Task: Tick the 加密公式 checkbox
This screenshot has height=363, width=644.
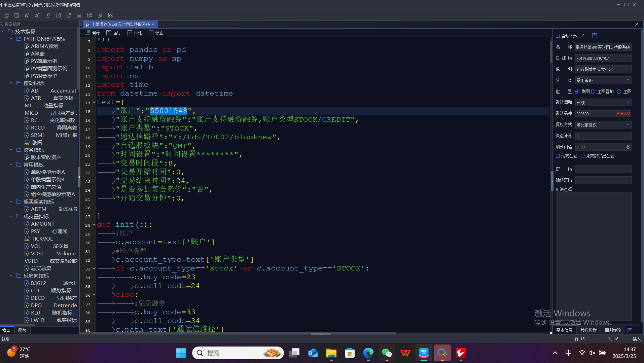Action: pyautogui.click(x=558, y=156)
